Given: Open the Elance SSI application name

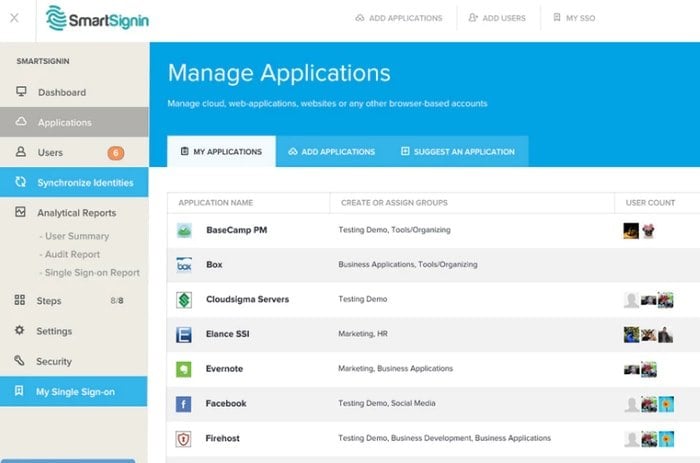Looking at the screenshot, I should 228,334.
